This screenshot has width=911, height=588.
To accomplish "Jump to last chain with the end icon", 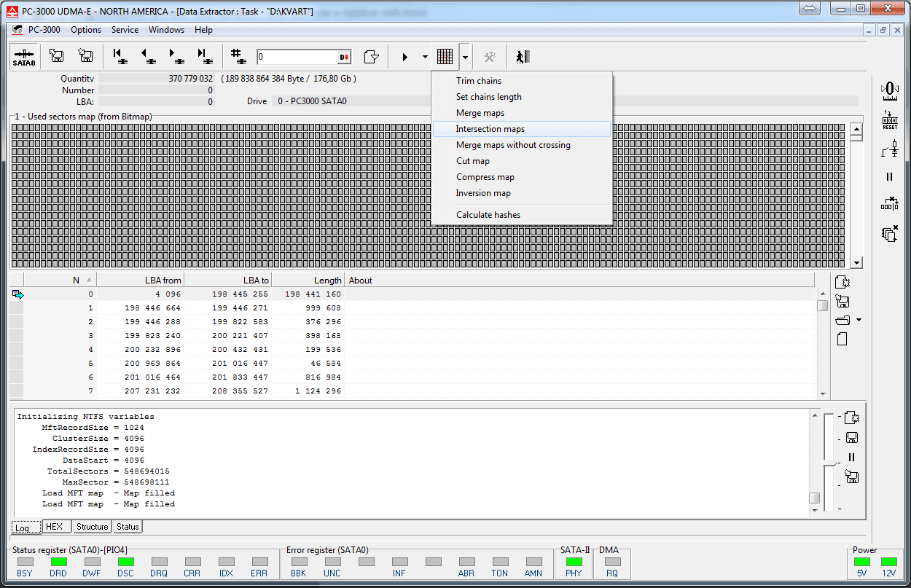I will pos(205,57).
